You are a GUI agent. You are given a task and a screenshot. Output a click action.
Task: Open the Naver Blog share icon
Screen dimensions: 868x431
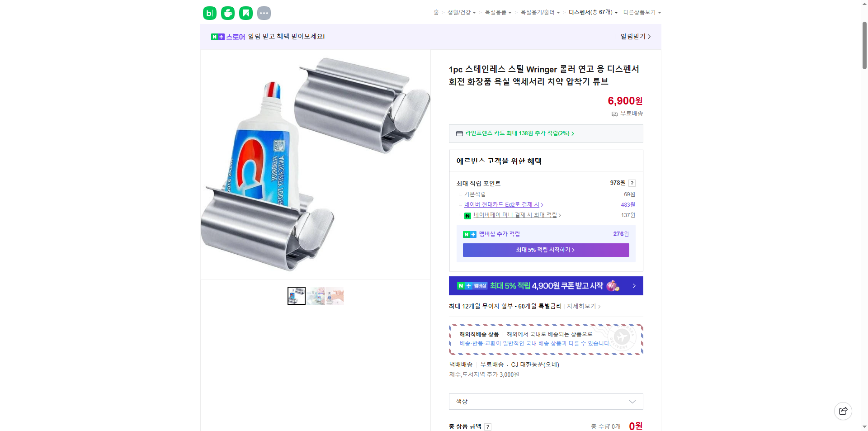209,13
